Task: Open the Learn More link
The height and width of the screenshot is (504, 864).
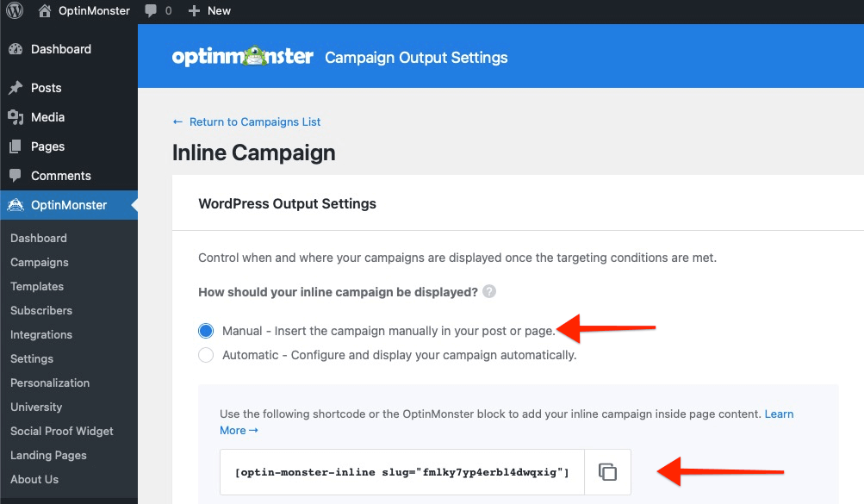Action: 779,414
